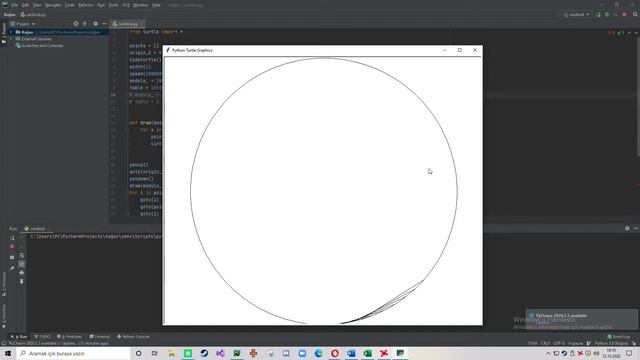Open the Window menu

pos(141,5)
